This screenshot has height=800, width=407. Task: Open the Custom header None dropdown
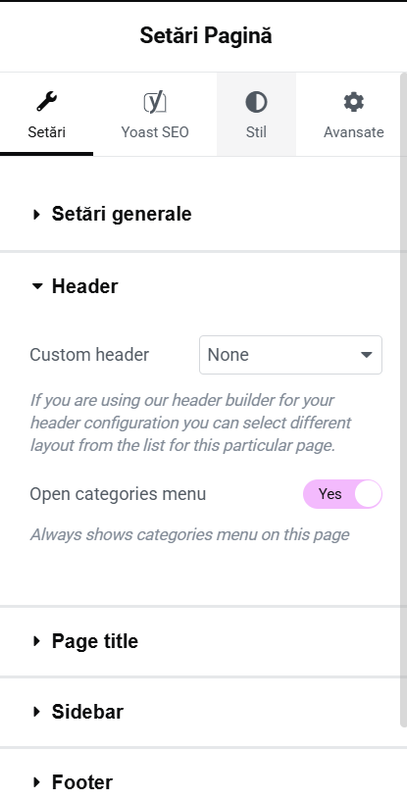[x=290, y=355]
